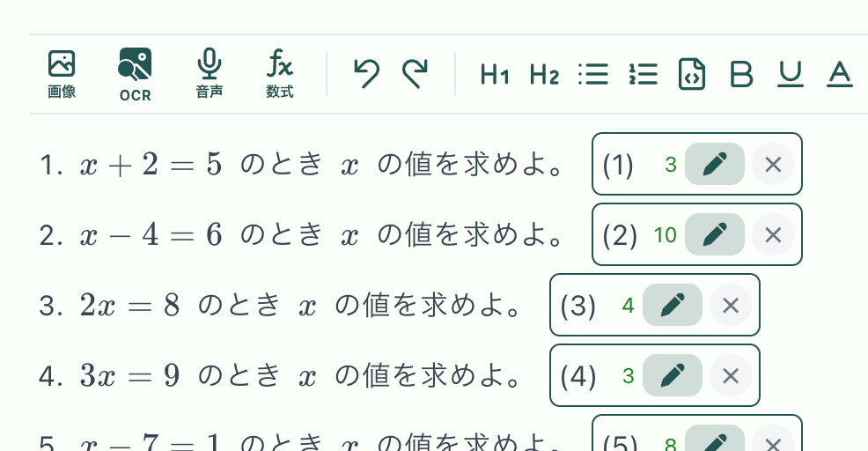Image resolution: width=868 pixels, height=451 pixels.
Task: Insert a bulleted list
Action: click(593, 75)
